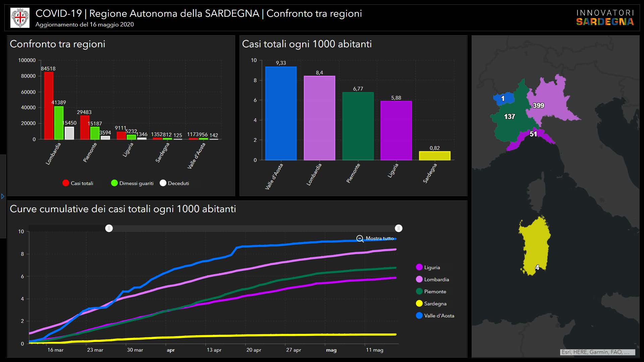Hide Liguria line via legend marker
The image size is (644, 362).
(x=419, y=267)
